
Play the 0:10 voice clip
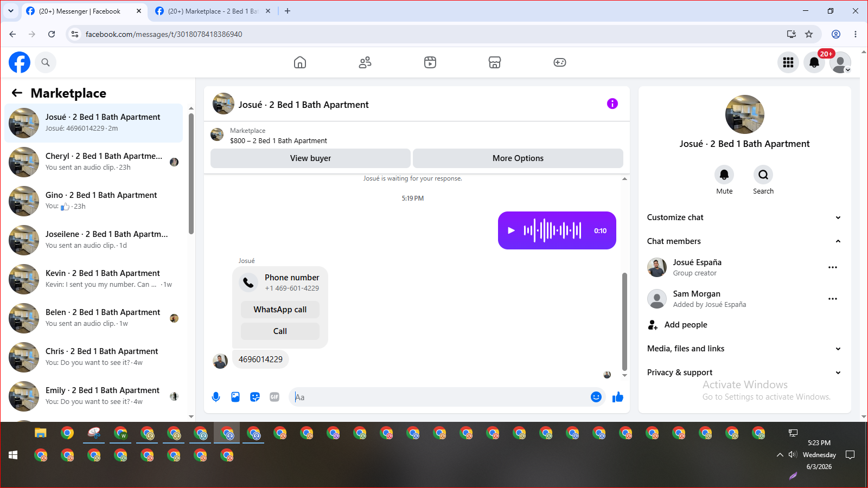(x=511, y=230)
